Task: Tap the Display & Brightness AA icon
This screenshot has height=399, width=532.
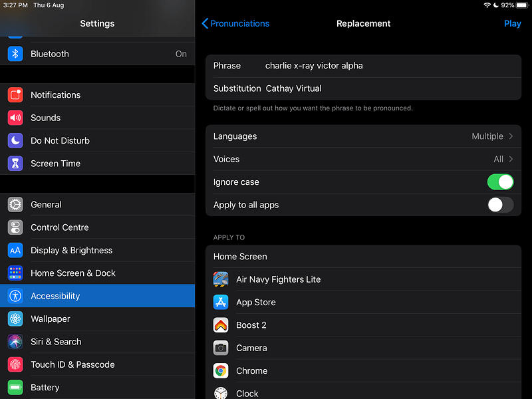Action: click(15, 251)
